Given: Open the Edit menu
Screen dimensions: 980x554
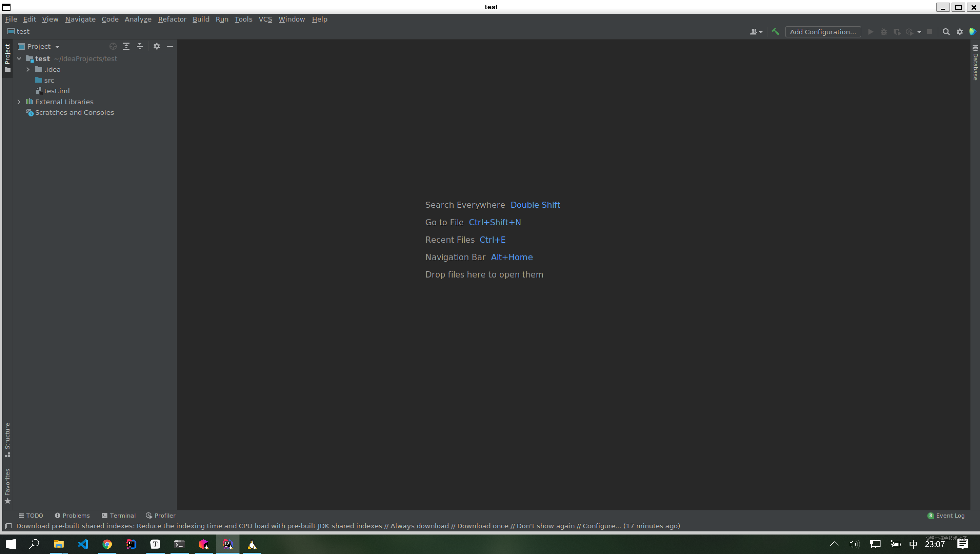Looking at the screenshot, I should pyautogui.click(x=29, y=19).
